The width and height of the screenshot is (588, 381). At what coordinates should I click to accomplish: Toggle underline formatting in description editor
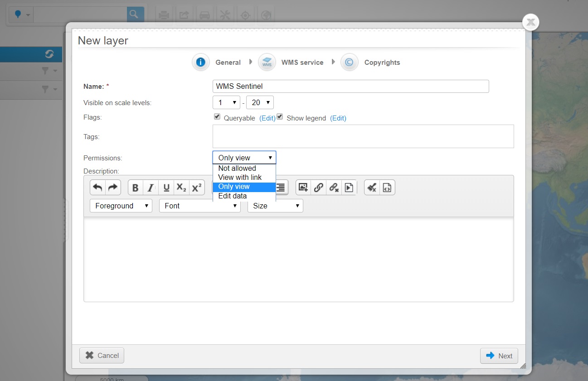point(166,188)
